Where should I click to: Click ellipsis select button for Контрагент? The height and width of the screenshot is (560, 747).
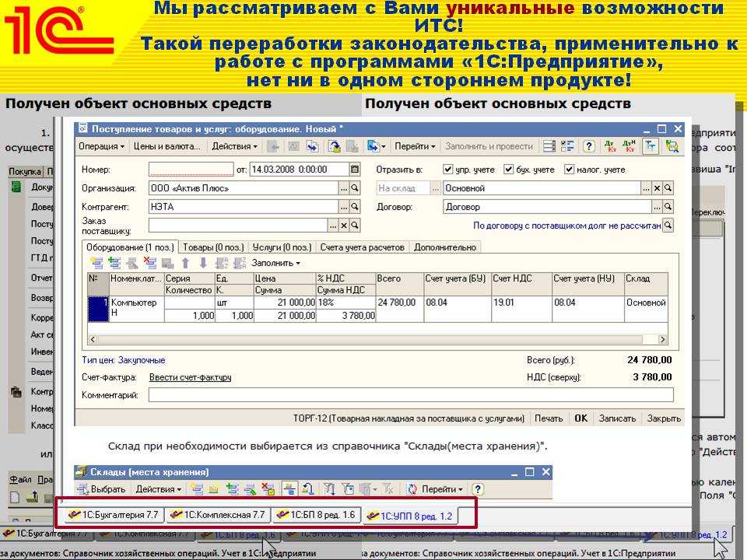343,207
